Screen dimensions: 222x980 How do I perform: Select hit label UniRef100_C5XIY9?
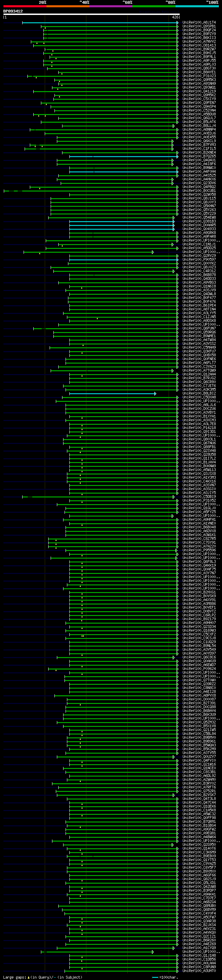click(x=199, y=99)
